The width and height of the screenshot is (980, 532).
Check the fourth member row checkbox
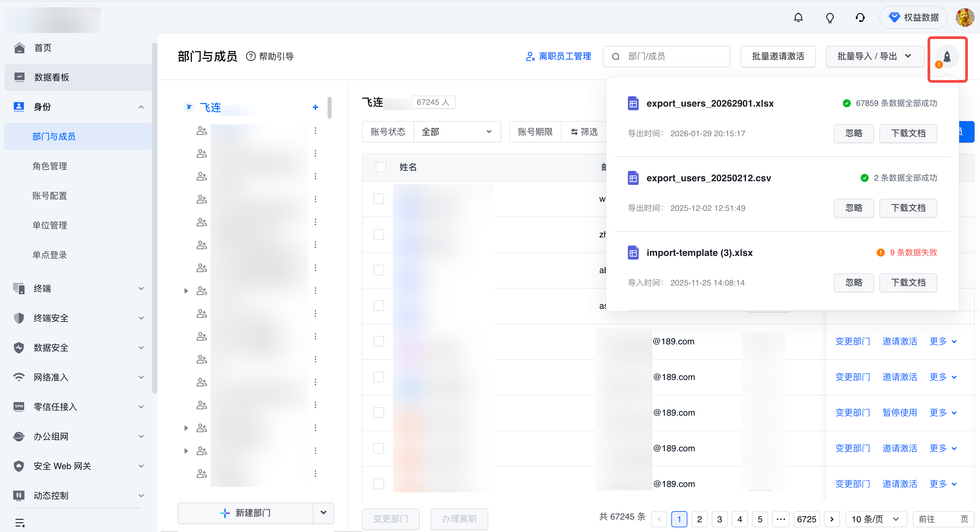(379, 306)
